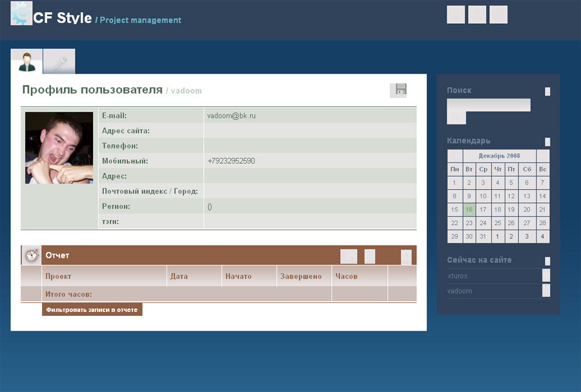Screen dimensions: 581x392
Task: Click the Адрес сайта label
Action: click(126, 131)
